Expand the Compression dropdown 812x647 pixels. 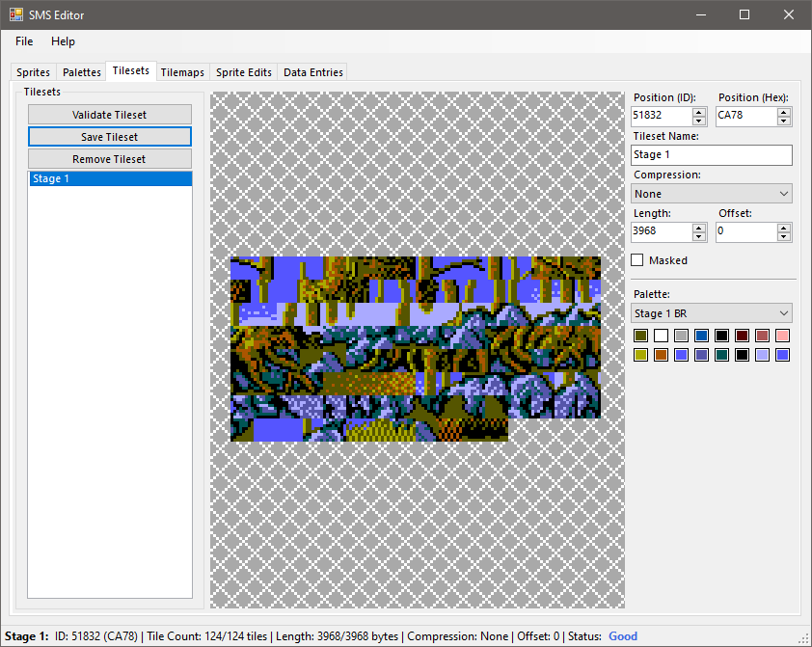(712, 194)
